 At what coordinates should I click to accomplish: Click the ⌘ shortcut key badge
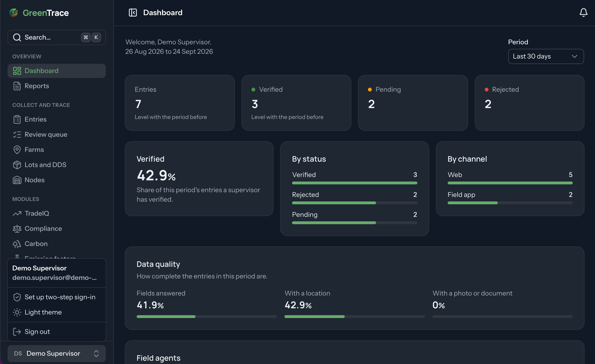coord(86,37)
